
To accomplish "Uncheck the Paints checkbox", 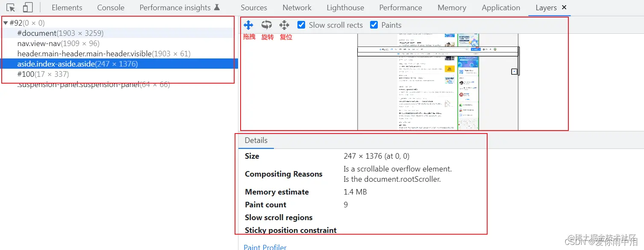I will [374, 25].
